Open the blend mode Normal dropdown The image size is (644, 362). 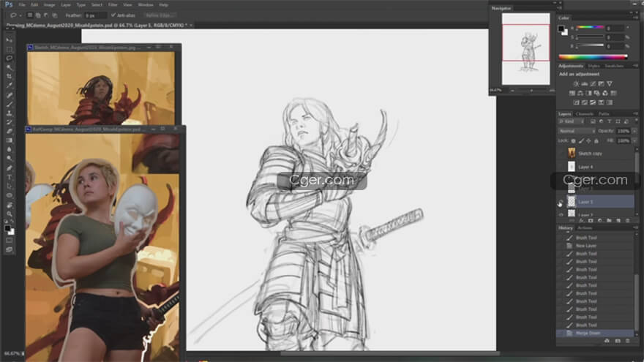point(577,131)
